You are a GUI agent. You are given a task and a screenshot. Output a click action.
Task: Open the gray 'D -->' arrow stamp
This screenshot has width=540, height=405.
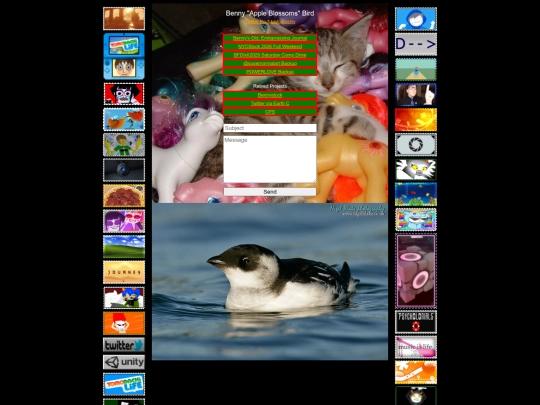(416, 44)
